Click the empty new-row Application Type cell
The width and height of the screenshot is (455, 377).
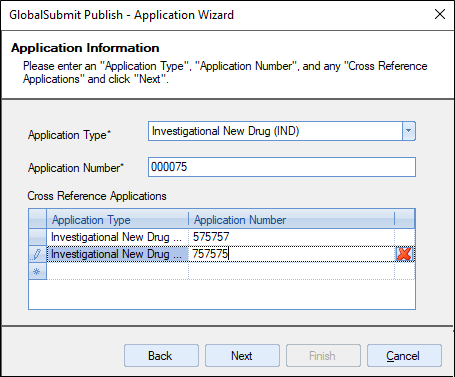click(117, 271)
